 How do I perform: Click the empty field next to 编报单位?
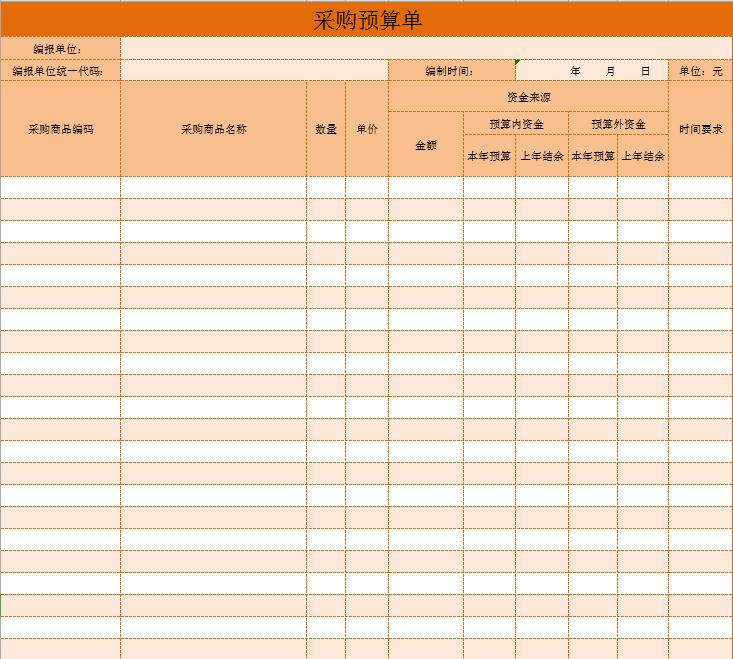pyautogui.click(x=426, y=49)
